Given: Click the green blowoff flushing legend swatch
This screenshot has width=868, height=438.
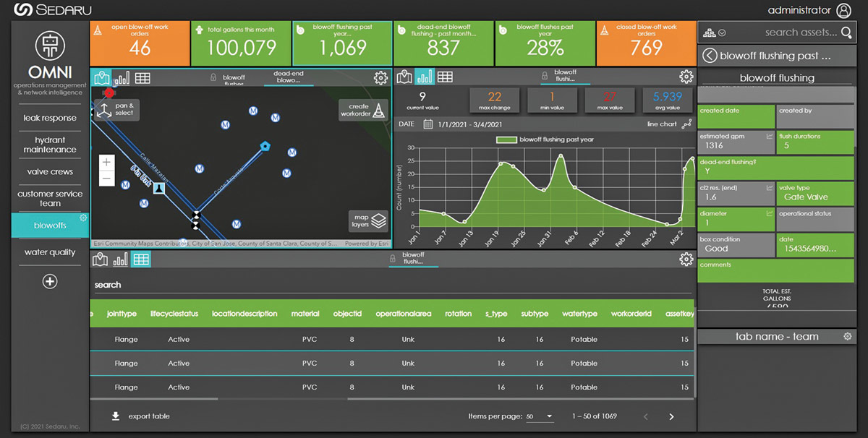Looking at the screenshot, I should click(x=506, y=139).
